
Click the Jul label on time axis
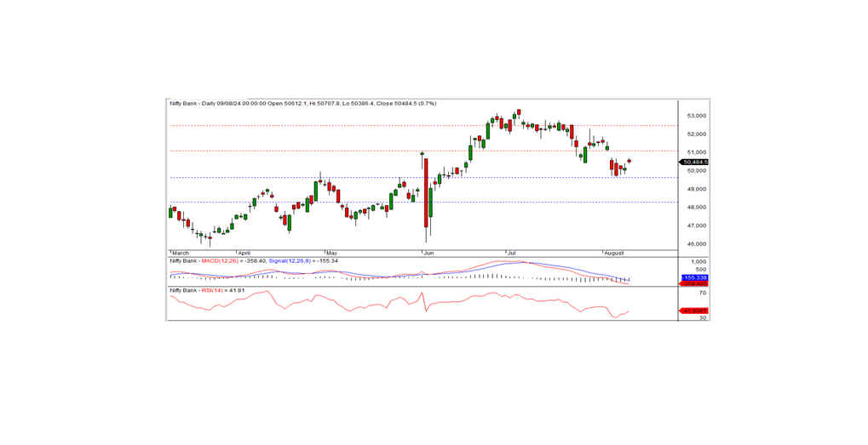pyautogui.click(x=510, y=253)
